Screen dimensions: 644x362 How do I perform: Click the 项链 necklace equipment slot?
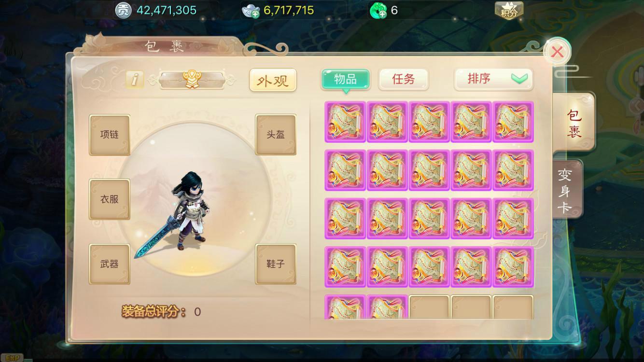[110, 135]
